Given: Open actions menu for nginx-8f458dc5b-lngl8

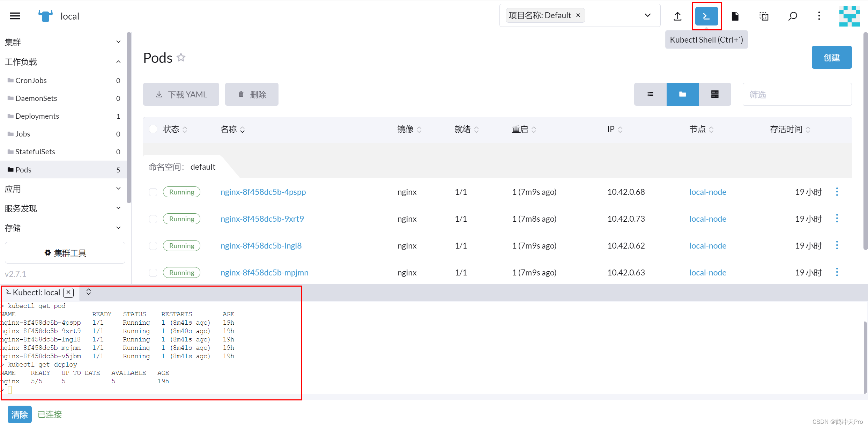Looking at the screenshot, I should click(837, 245).
